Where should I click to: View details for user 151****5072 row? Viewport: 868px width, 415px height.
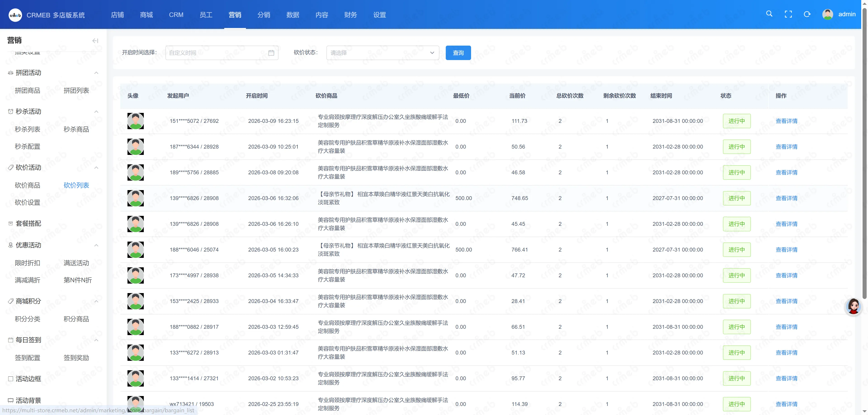coord(786,121)
